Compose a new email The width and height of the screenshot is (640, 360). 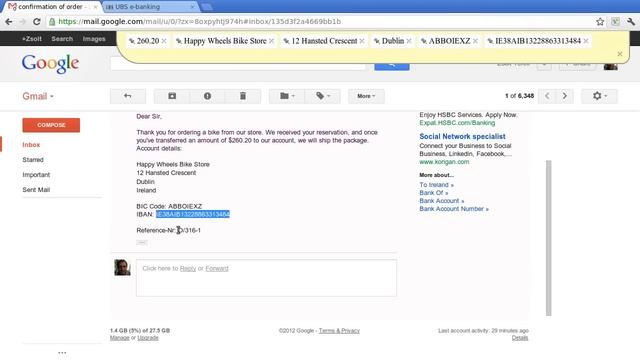point(51,125)
